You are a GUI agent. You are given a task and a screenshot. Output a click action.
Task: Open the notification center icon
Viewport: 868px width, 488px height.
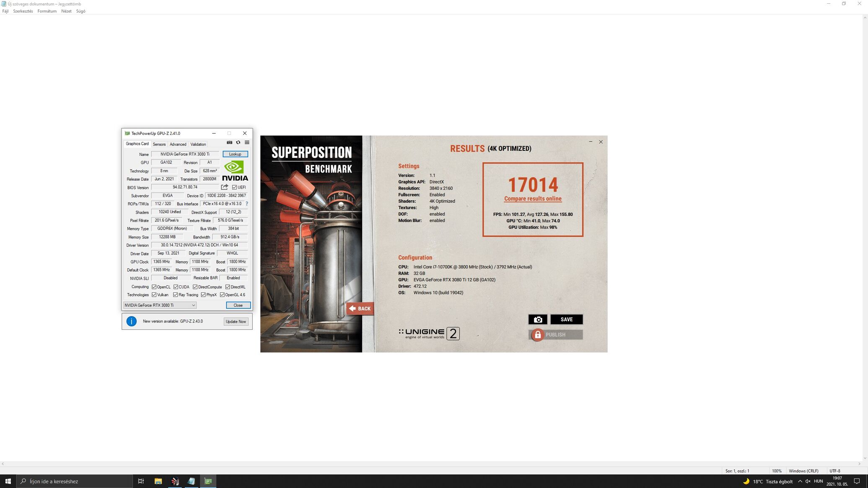pos(857,481)
